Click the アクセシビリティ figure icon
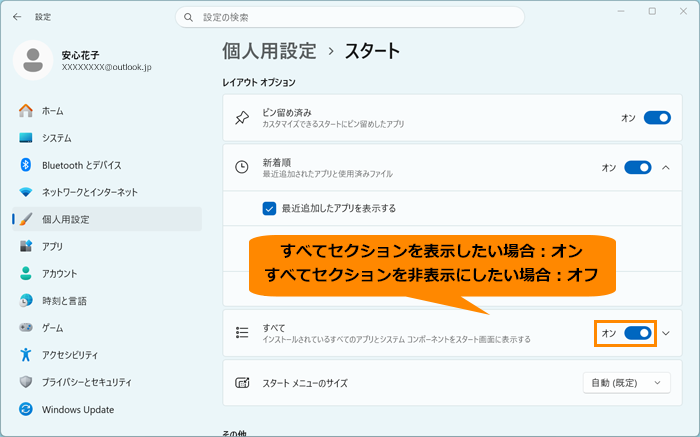Screen dimensions: 700x437 pyautogui.click(x=26, y=355)
